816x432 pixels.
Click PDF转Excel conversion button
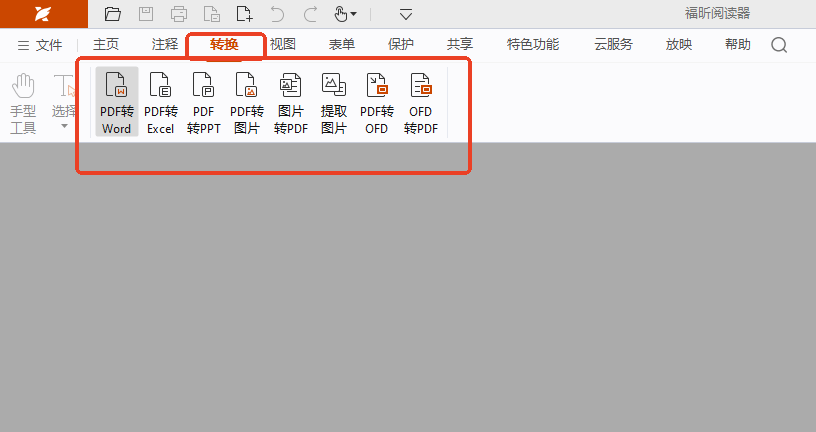point(161,103)
